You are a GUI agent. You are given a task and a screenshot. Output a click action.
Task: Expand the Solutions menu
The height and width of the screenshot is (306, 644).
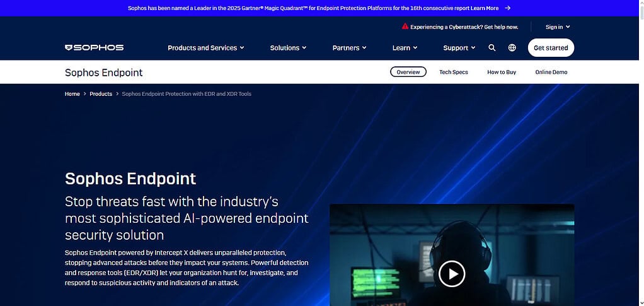(288, 48)
